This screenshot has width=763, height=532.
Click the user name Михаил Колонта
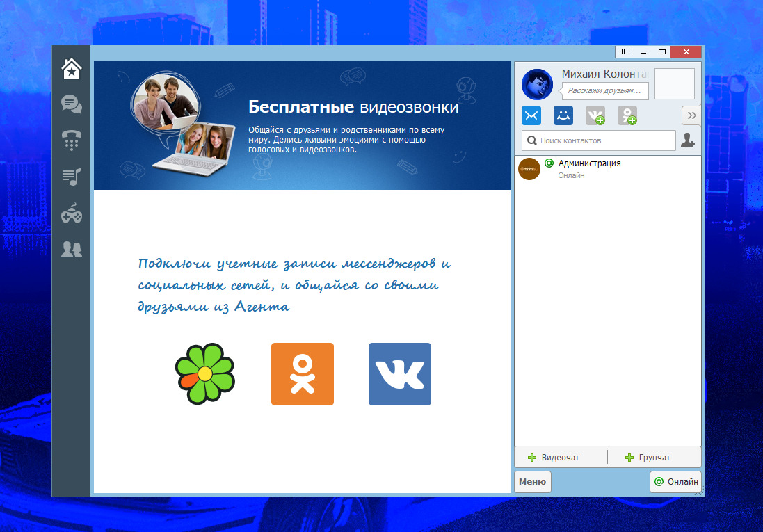[x=604, y=74]
